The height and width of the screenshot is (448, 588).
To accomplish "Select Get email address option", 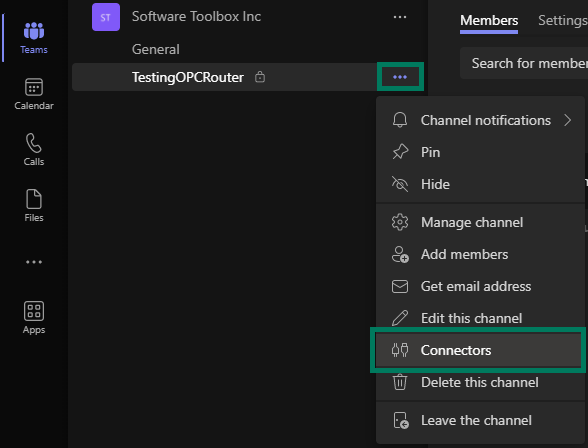I will (x=481, y=286).
